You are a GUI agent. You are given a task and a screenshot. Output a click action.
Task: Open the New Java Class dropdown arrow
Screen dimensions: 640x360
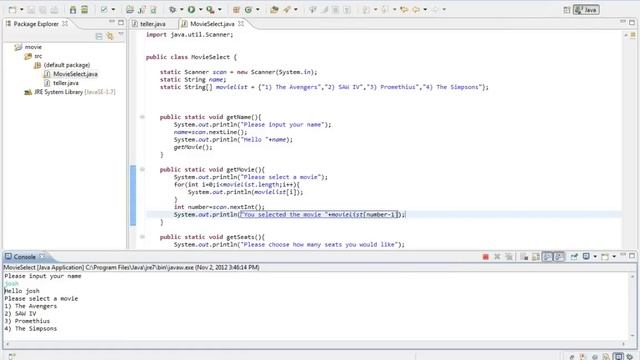[x=258, y=9]
